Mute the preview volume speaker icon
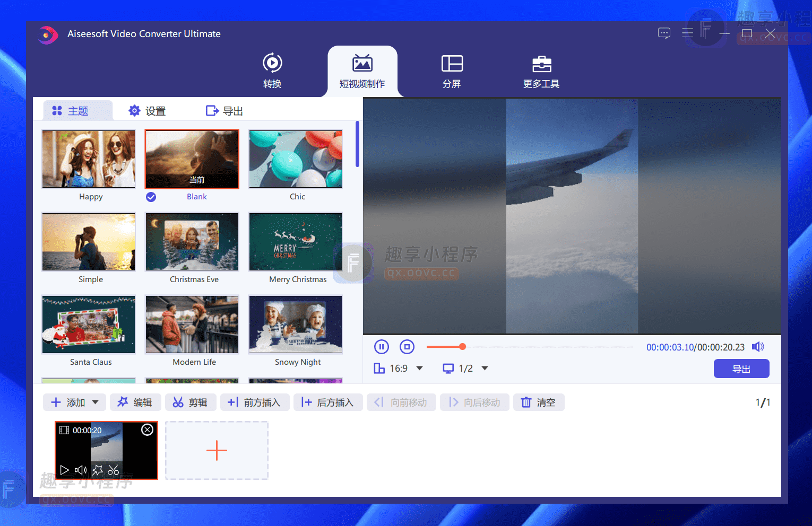Image resolution: width=812 pixels, height=526 pixels. tap(758, 347)
